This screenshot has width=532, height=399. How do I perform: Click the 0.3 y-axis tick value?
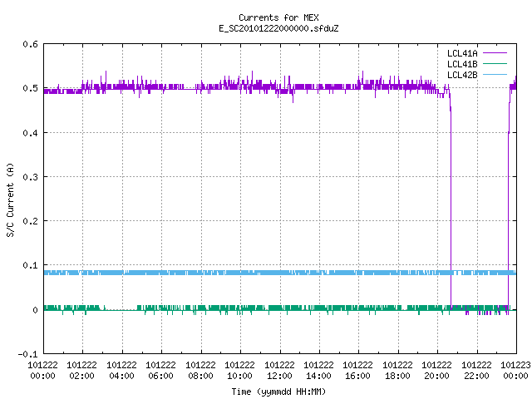coord(30,177)
